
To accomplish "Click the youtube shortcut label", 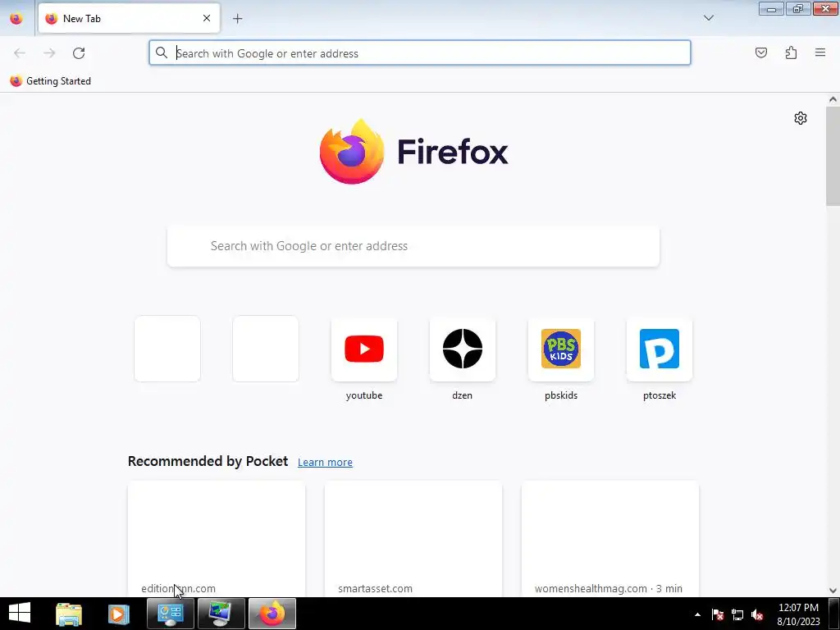I will 364,395.
